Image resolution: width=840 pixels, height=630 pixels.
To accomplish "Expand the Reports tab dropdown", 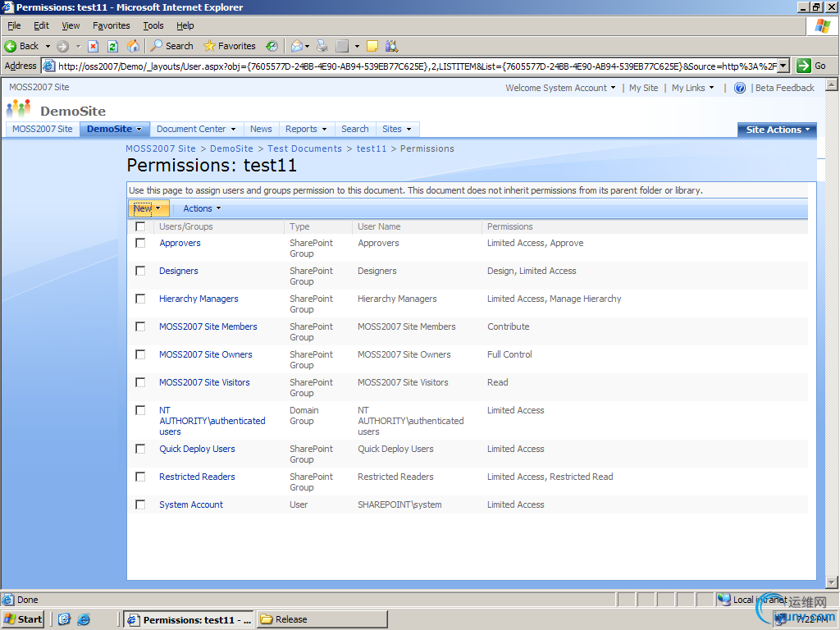I will [x=324, y=129].
